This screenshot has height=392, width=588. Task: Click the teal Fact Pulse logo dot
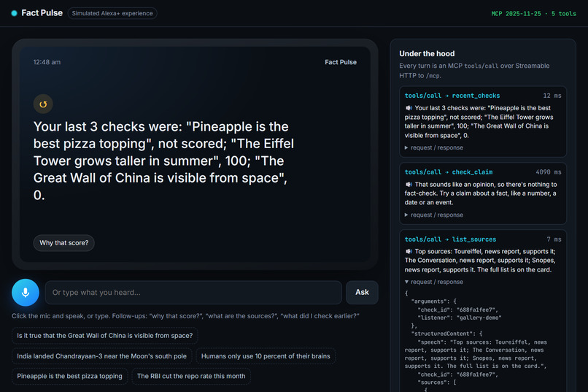click(15, 13)
